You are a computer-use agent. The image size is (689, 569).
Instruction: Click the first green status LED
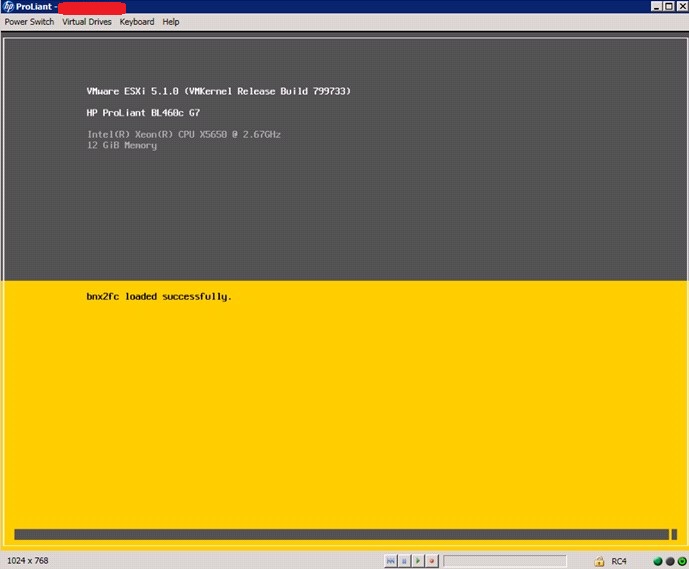click(658, 561)
